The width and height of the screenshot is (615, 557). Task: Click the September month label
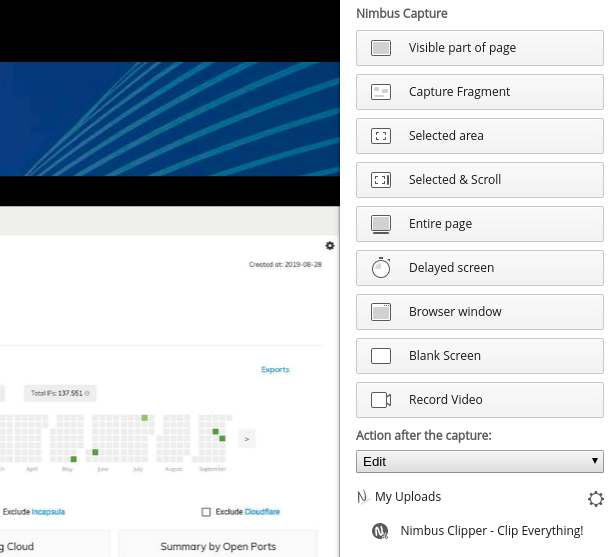[x=212, y=469]
